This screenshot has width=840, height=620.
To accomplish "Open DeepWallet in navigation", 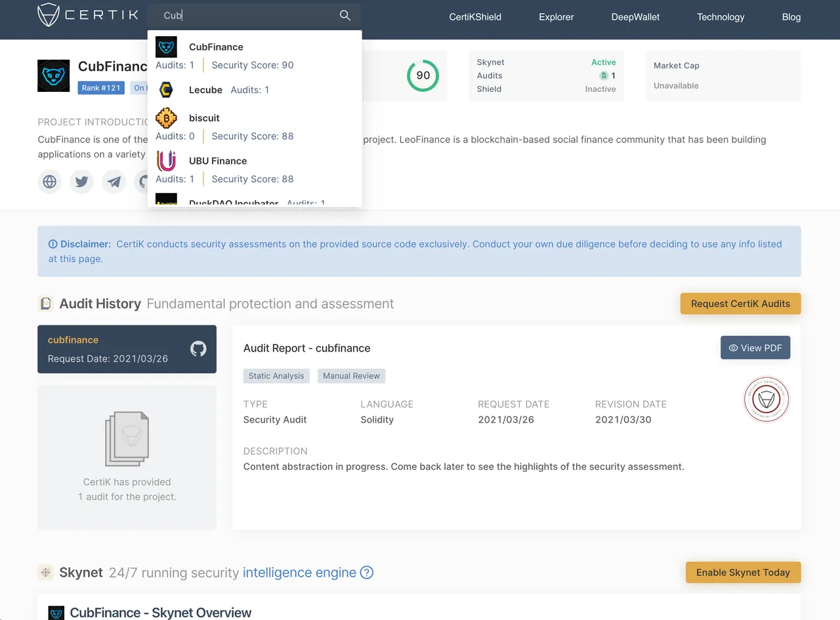I will [635, 17].
